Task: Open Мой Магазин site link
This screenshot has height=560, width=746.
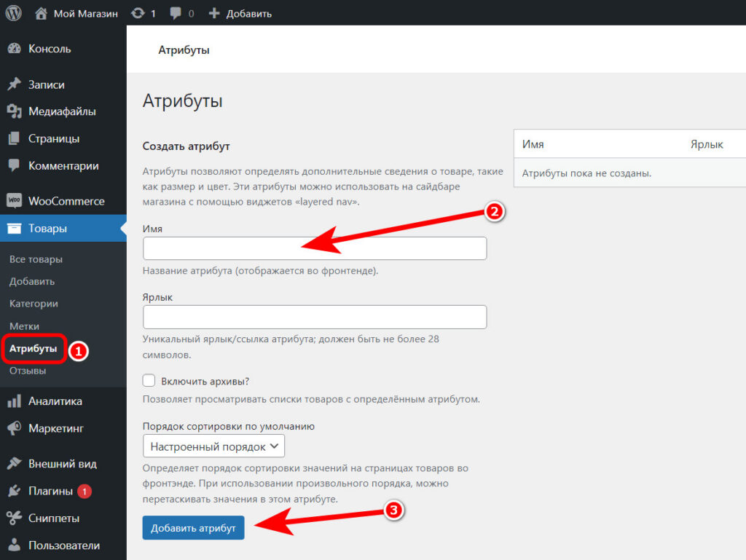Action: [x=86, y=13]
